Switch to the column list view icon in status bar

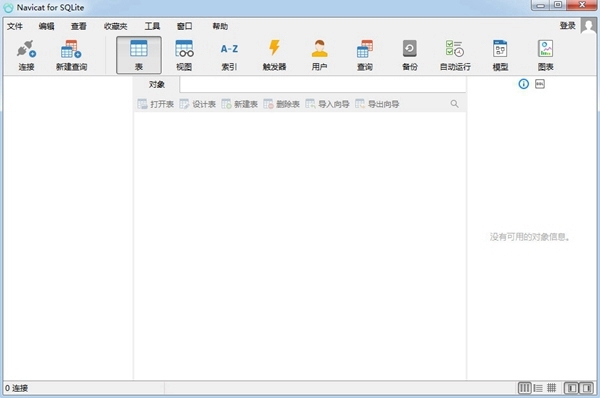point(524,388)
